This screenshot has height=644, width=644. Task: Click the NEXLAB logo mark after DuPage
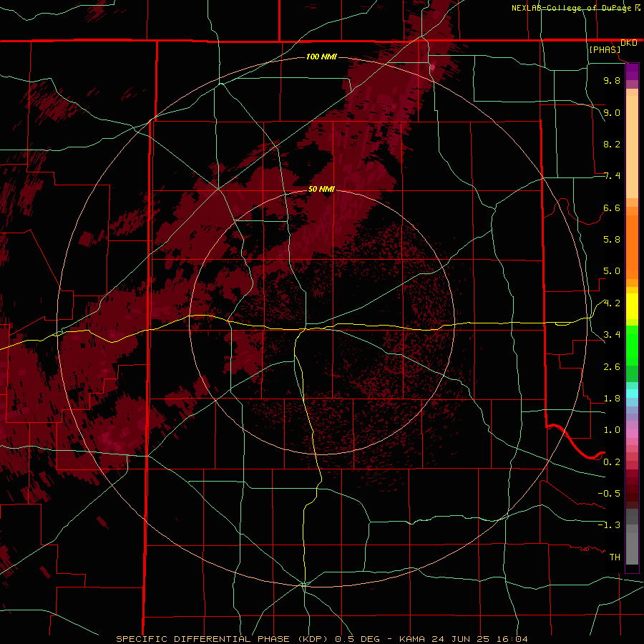[637, 8]
